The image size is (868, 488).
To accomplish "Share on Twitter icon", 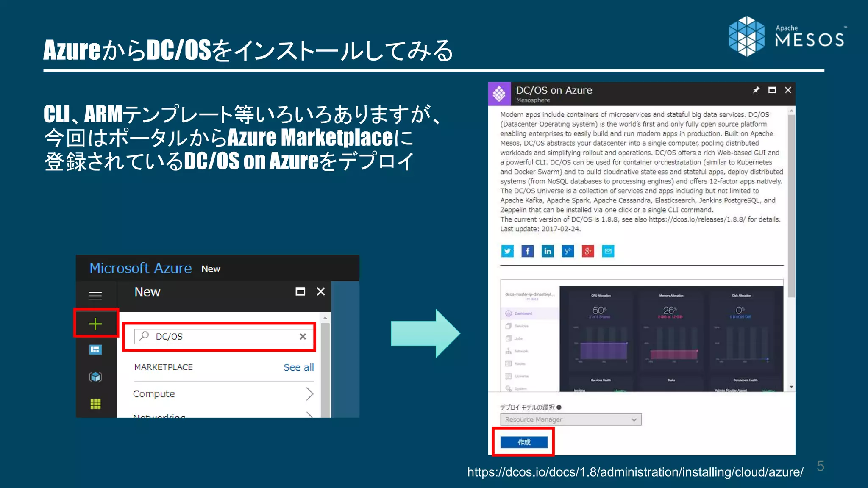I will coord(507,251).
